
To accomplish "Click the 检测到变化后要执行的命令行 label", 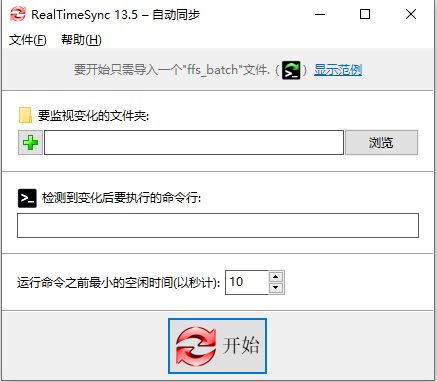I will 122,198.
